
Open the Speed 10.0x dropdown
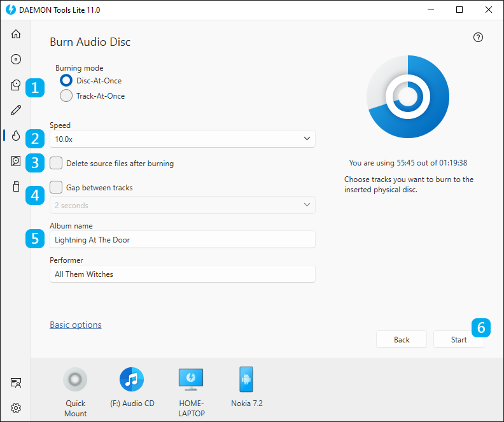click(182, 139)
